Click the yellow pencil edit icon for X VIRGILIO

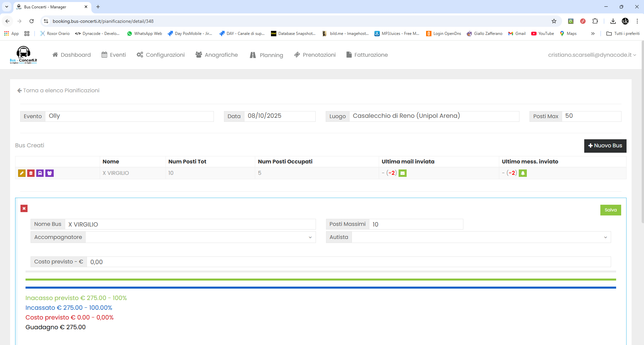[22, 173]
